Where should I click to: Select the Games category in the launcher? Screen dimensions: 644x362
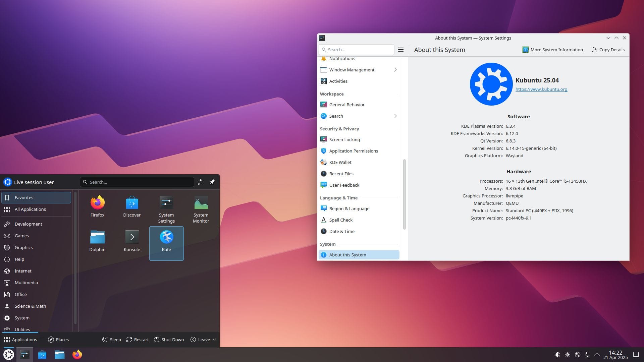(x=21, y=236)
